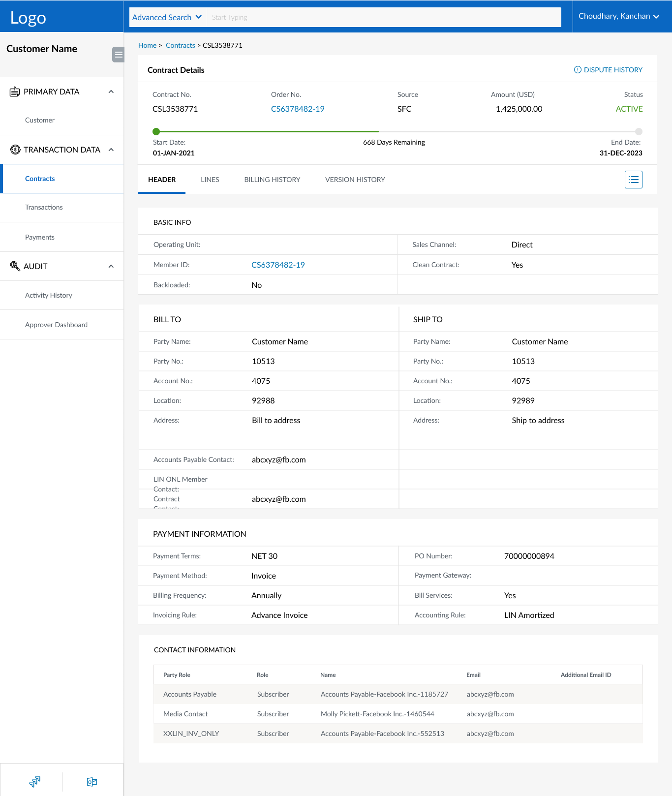
Task: Open Member ID CS6378482-19 link
Action: [x=278, y=265]
